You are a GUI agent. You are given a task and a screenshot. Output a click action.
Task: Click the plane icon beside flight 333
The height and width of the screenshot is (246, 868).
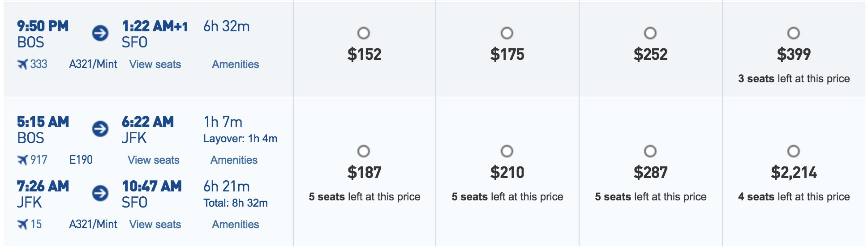[22, 64]
